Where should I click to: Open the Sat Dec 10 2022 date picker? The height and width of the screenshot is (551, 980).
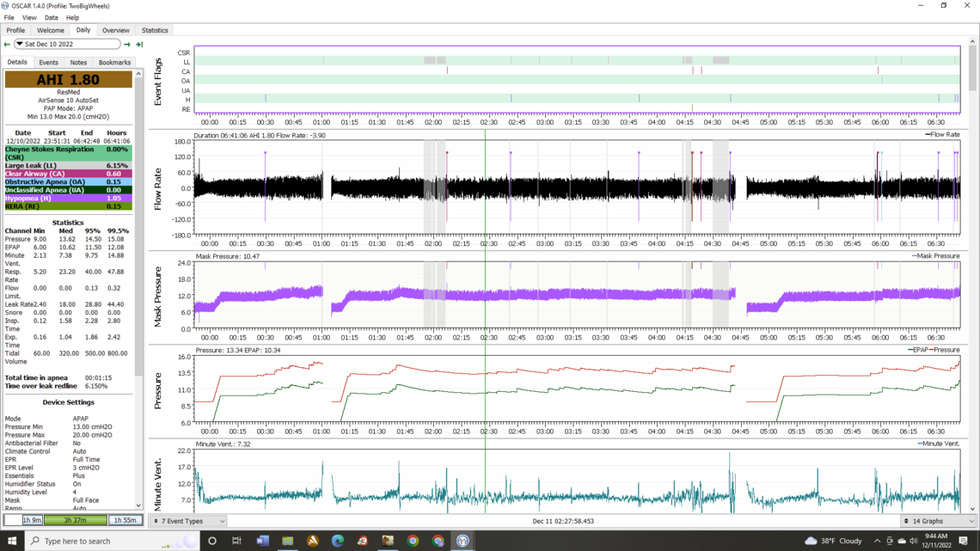[68, 45]
